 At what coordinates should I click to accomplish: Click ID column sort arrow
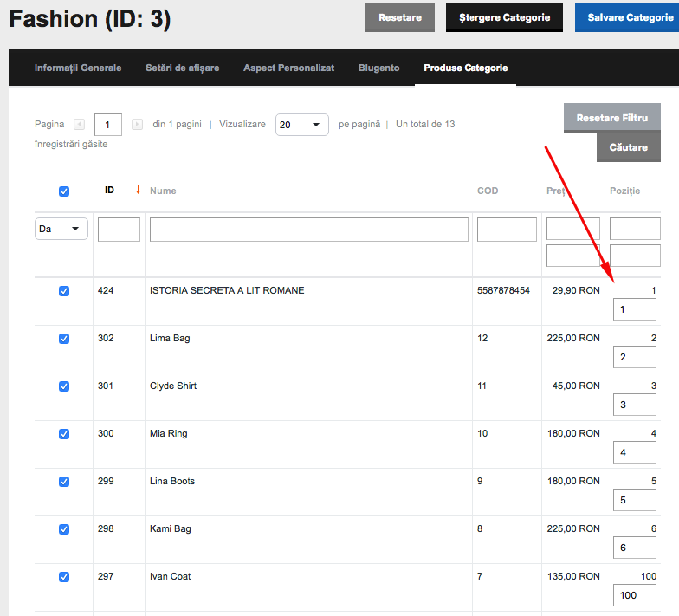[x=138, y=190]
